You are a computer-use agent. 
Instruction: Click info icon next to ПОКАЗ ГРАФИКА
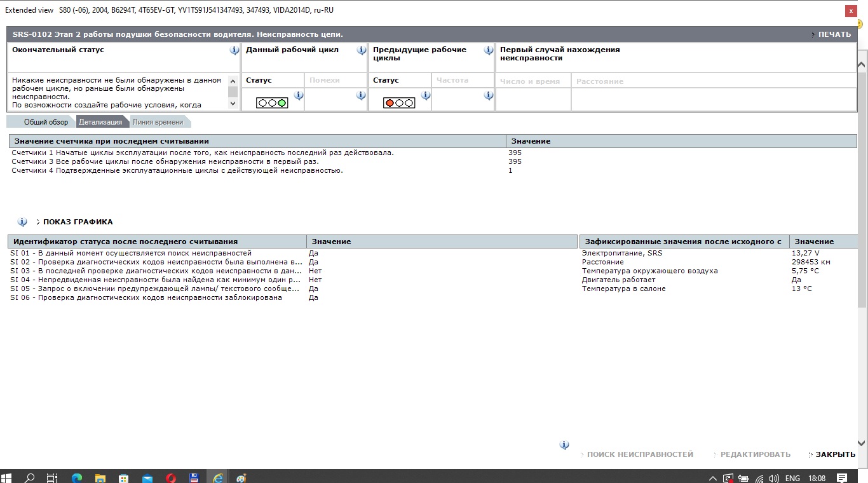point(22,222)
